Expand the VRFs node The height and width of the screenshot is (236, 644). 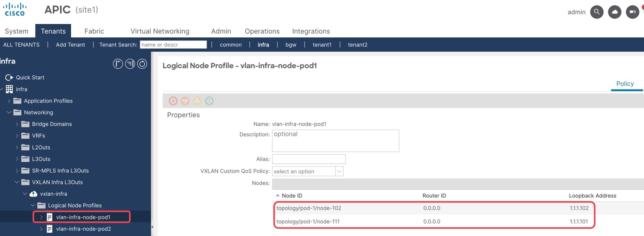(17, 136)
